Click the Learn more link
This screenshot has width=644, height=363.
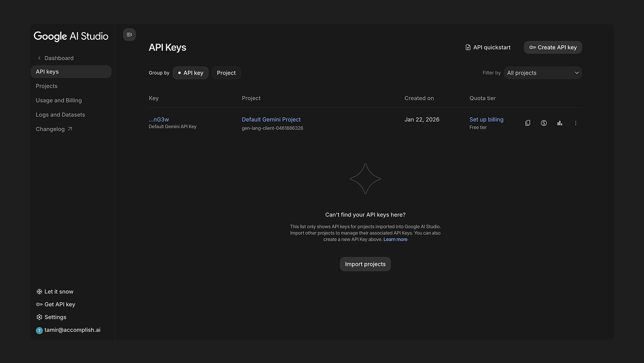pos(395,240)
